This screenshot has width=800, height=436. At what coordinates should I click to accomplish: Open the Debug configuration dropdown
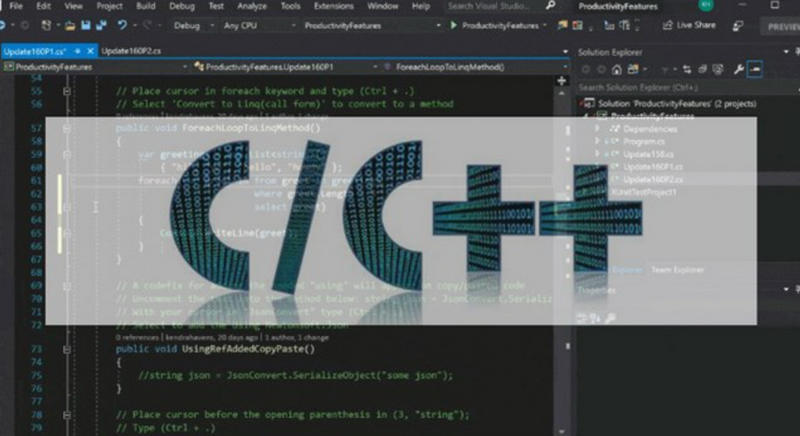pyautogui.click(x=194, y=25)
